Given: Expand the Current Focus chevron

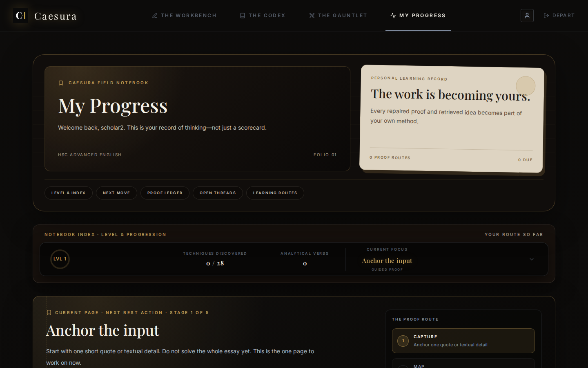Looking at the screenshot, I should [532, 259].
